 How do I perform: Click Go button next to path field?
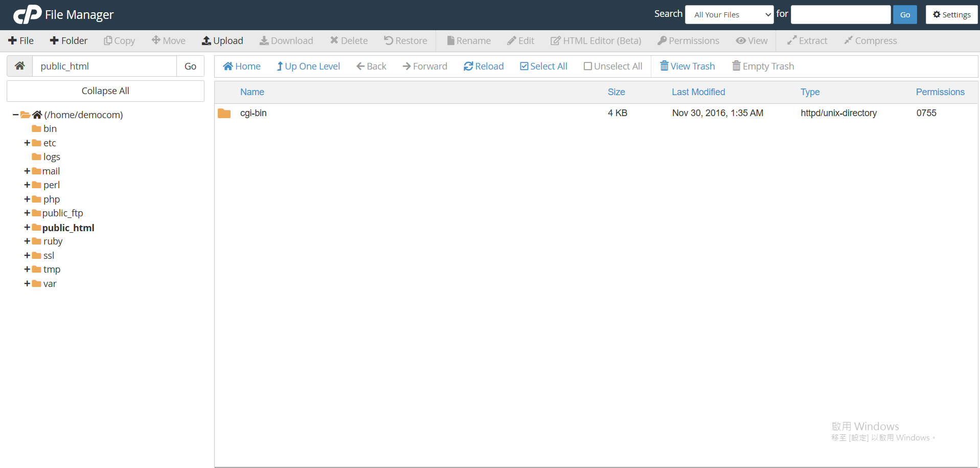point(190,66)
